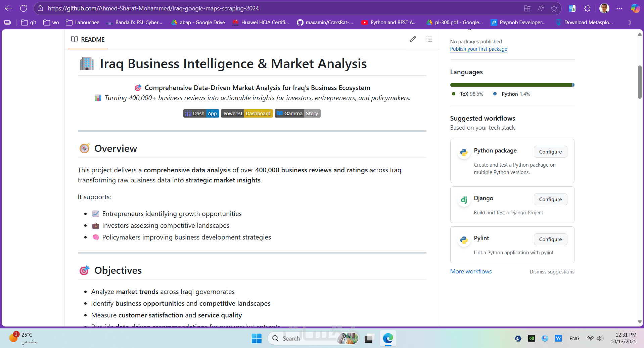
Task: Click the README edit pencil icon
Action: tap(413, 39)
